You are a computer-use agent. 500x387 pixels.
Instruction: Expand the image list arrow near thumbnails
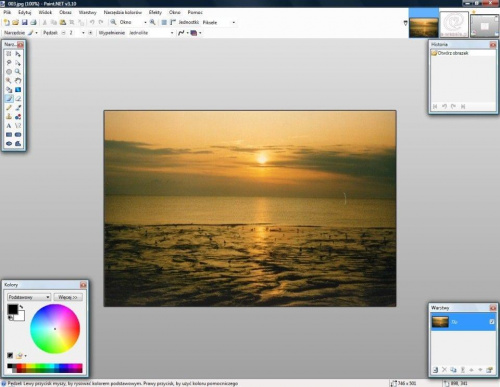pyautogui.click(x=405, y=23)
